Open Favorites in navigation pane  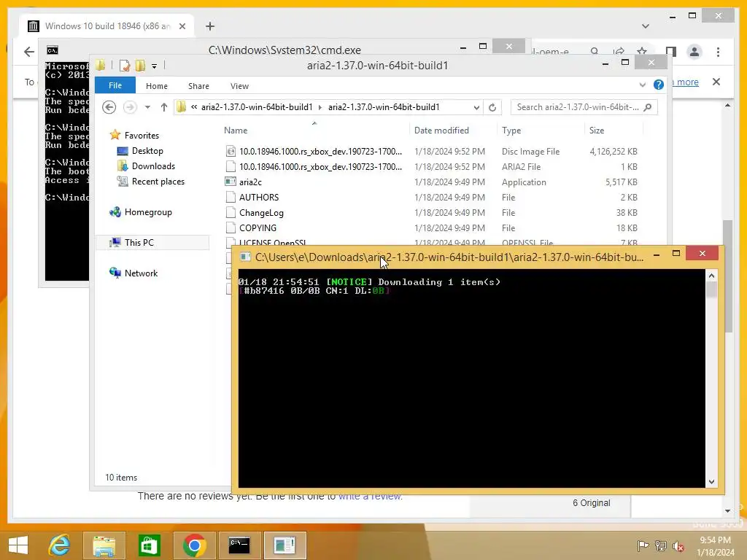(142, 135)
